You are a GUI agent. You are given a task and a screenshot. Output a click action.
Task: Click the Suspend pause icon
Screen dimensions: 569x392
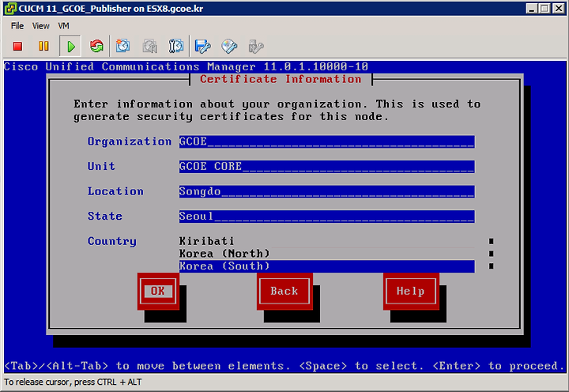[43, 46]
